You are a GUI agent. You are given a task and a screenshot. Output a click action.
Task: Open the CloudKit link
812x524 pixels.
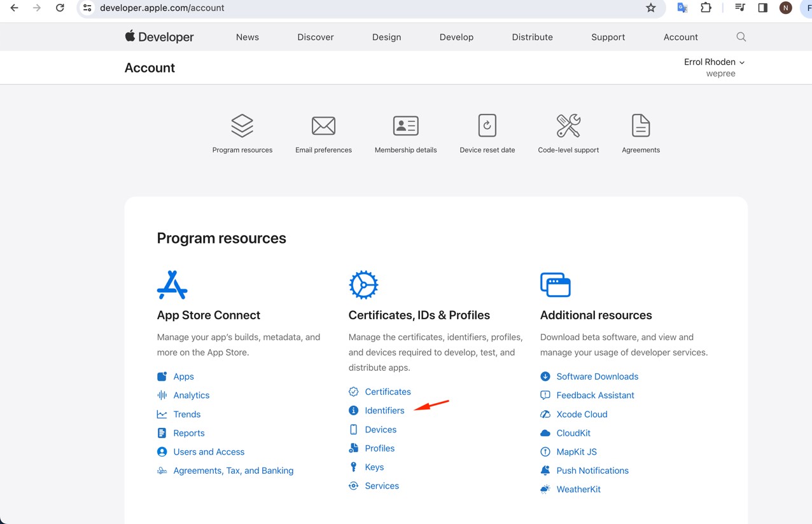573,433
